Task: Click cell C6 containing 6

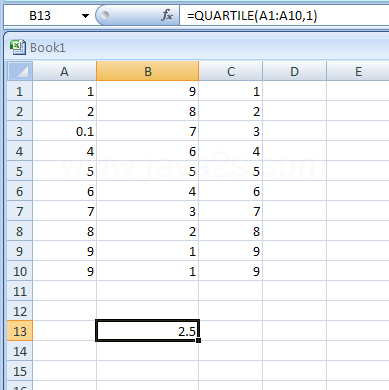Action: (231, 191)
